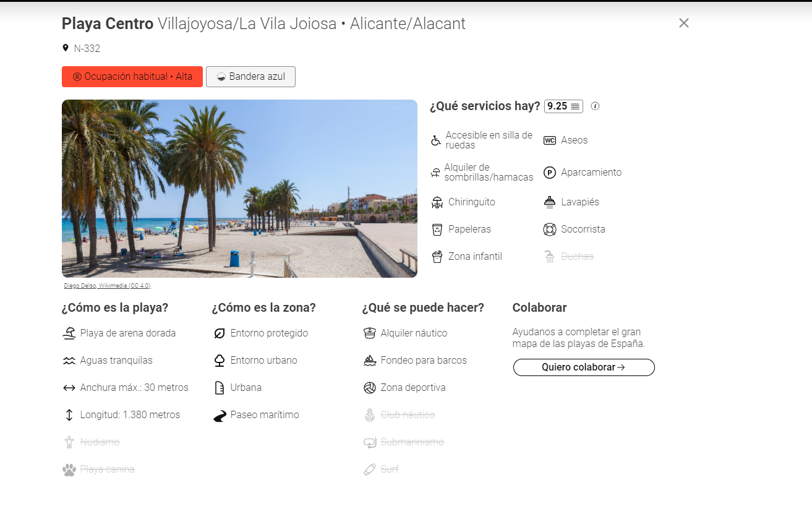Click the 'Playa de arena dorada' text
This screenshot has width=812, height=527.
point(128,333)
